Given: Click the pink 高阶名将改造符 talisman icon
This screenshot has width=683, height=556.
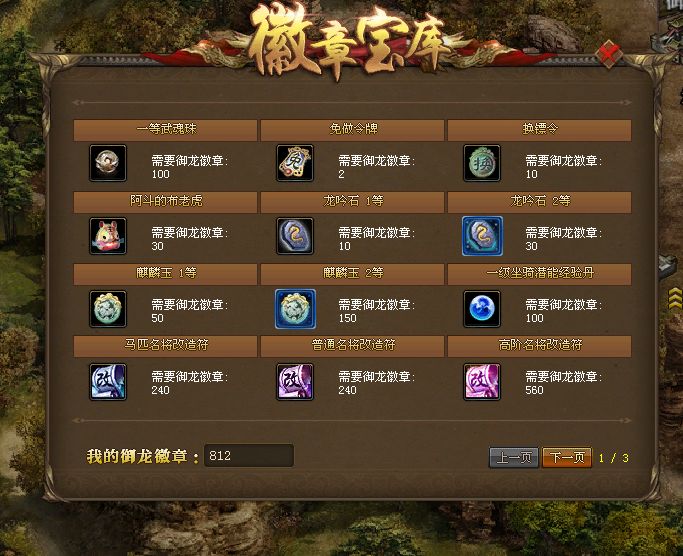Looking at the screenshot, I should coord(482,382).
